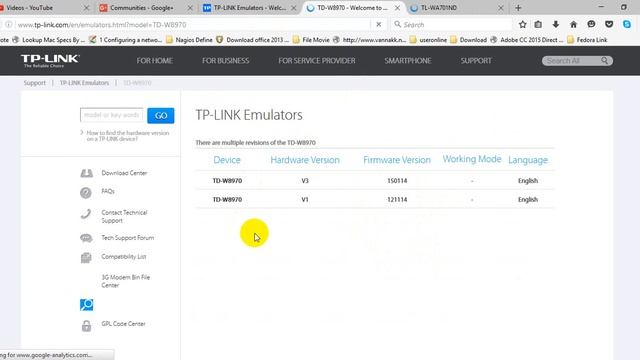Click firmware version 150114
The image size is (640, 360).
pos(397,181)
